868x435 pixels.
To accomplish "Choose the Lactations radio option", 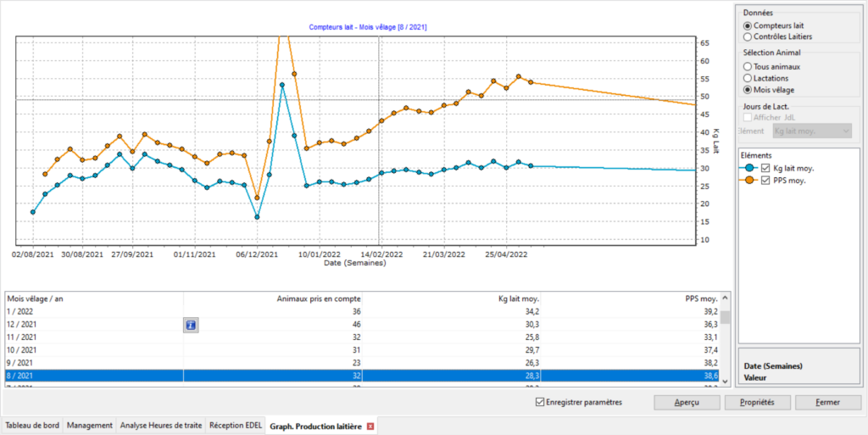I will click(747, 78).
